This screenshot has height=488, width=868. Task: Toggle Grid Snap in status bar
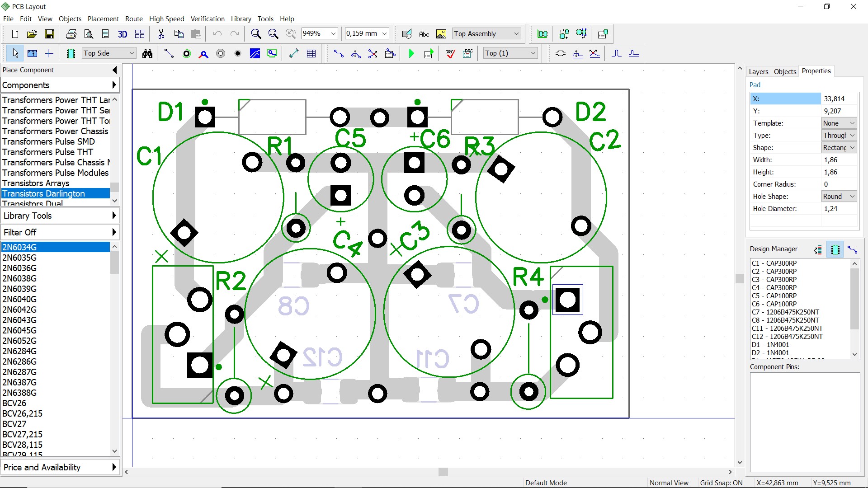click(x=721, y=483)
